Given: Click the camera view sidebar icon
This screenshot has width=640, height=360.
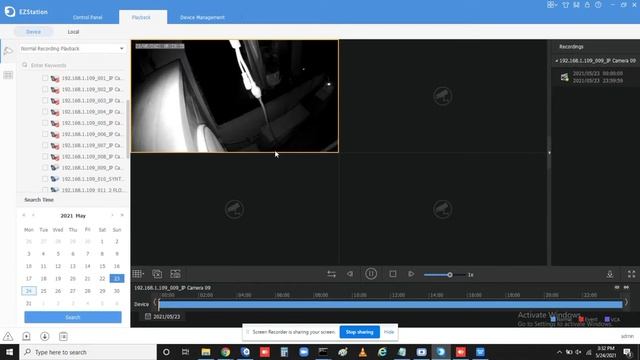Looking at the screenshot, I should [8, 51].
